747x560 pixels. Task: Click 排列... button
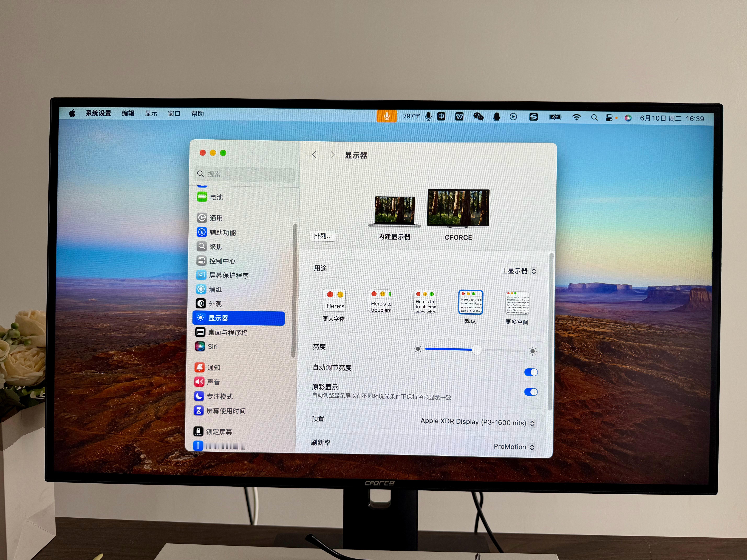pos(322,236)
